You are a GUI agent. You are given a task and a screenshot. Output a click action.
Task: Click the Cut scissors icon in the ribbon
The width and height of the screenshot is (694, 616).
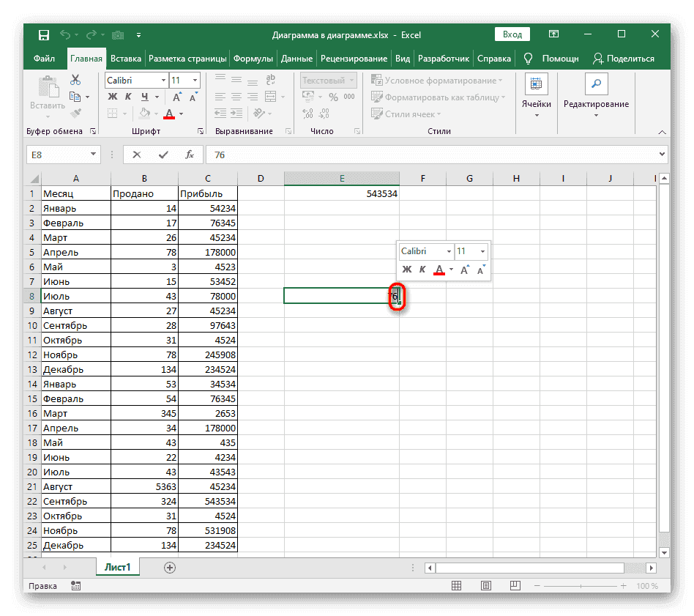pyautogui.click(x=75, y=81)
